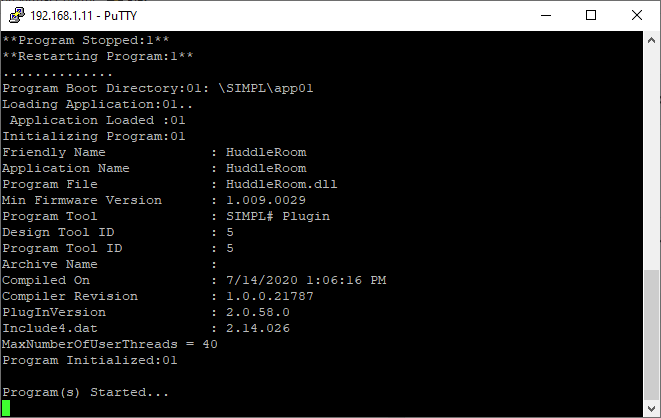Click the Min Firmware Version value 1.009.0029
This screenshot has width=661, height=418.
266,200
